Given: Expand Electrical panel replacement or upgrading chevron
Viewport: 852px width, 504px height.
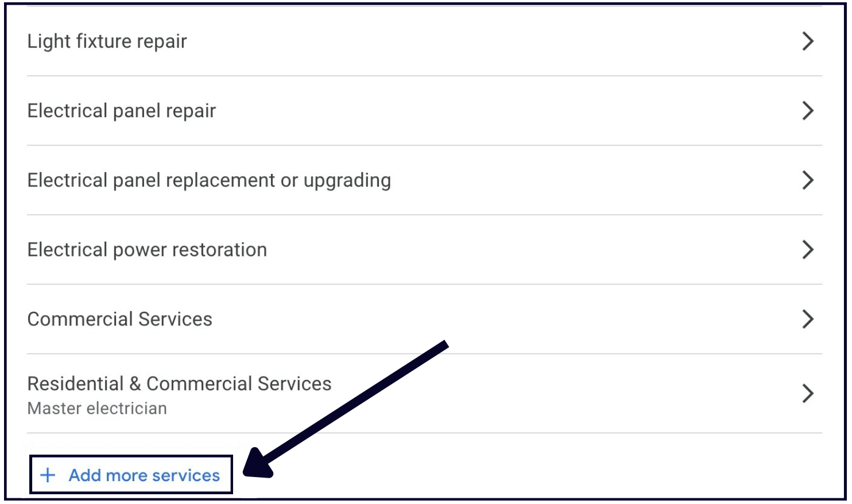Looking at the screenshot, I should 808,180.
